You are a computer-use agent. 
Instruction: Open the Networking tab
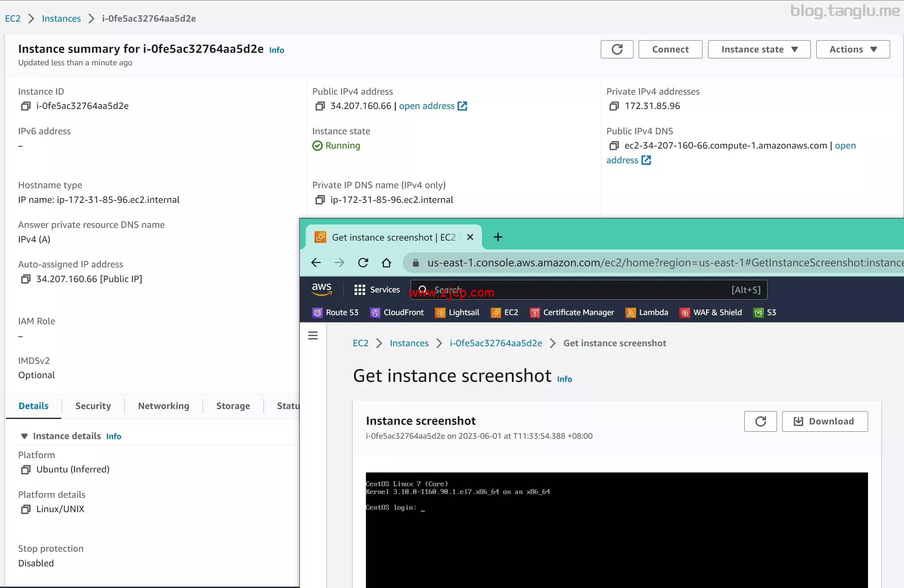click(x=163, y=406)
